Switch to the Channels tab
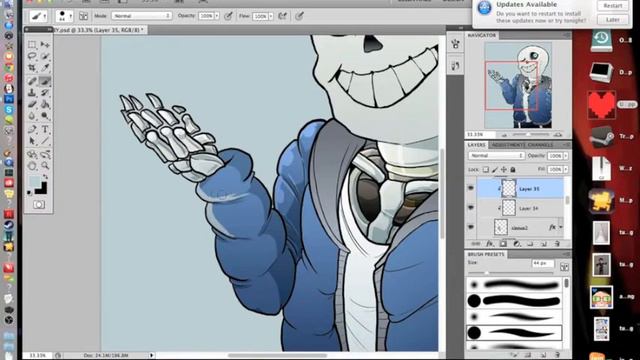This screenshot has width=640, height=360. pos(541,145)
